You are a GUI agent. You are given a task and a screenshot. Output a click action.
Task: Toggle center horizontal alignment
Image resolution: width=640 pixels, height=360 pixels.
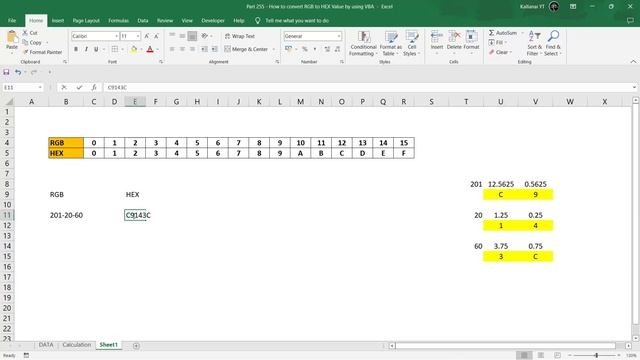click(182, 49)
